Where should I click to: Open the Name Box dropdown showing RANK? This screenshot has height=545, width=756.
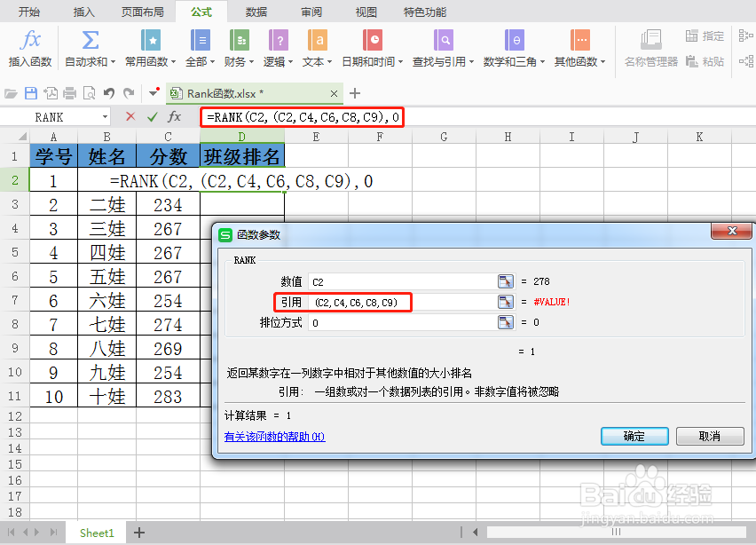click(104, 116)
